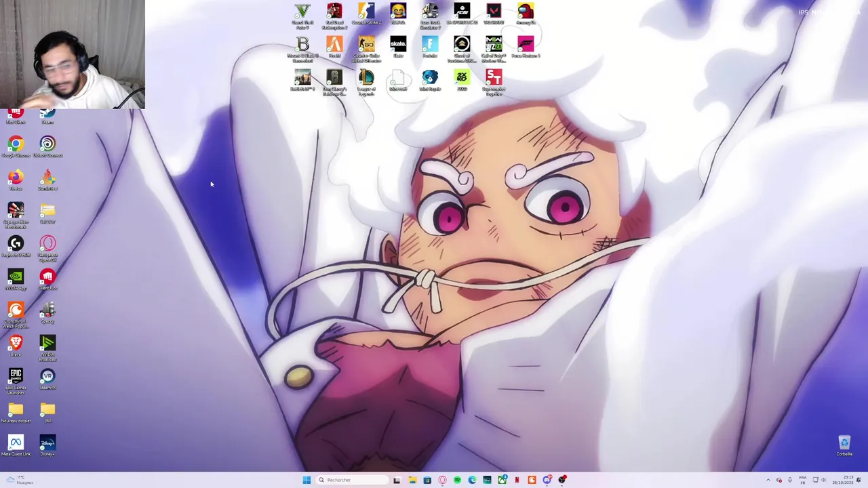Viewport: 868px width, 488px height.
Task: Launch Red Dead Redemption 2 shortcut
Action: tap(334, 16)
